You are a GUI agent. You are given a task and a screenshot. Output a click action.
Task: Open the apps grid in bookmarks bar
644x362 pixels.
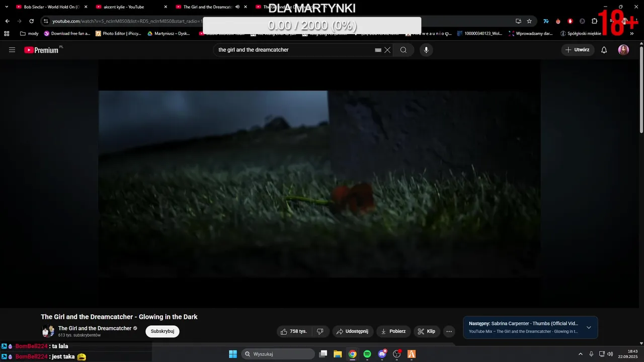[x=7, y=34]
